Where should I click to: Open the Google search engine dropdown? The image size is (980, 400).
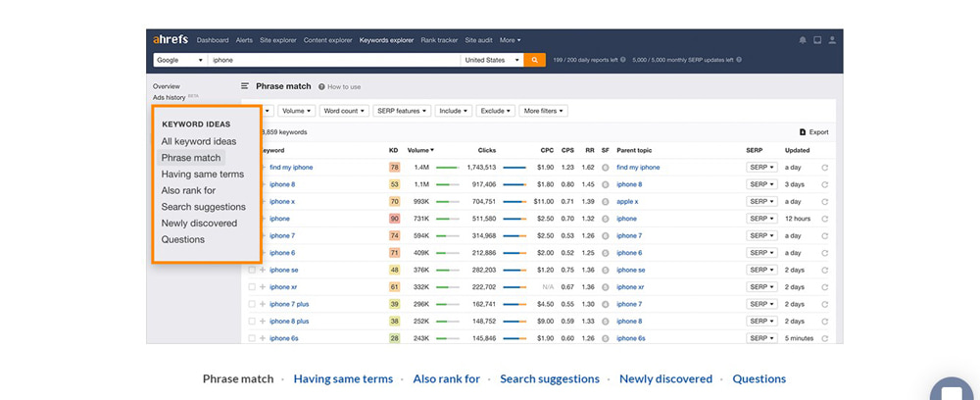tap(180, 60)
